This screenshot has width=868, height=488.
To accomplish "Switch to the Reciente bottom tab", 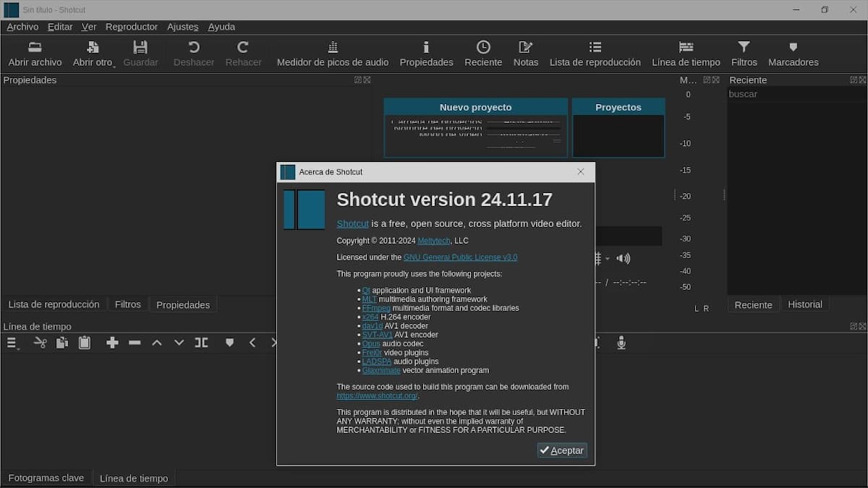I will pos(753,304).
